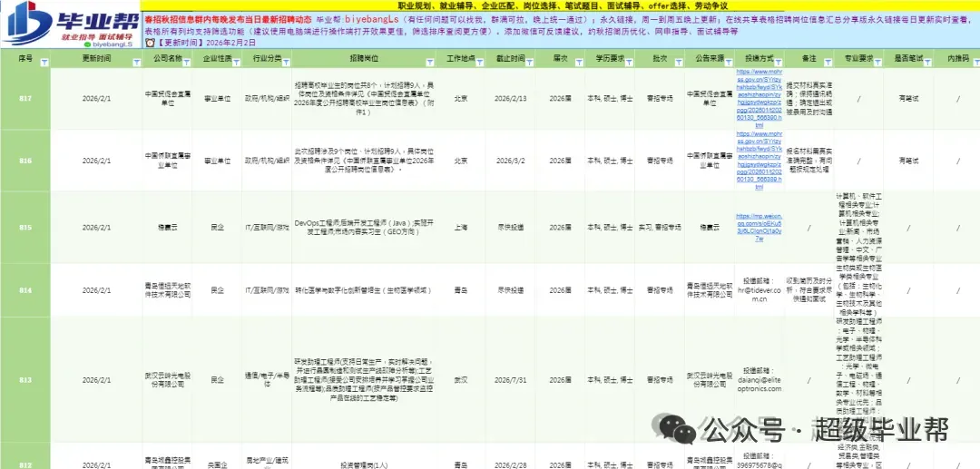Select deadline 2026/7/31 in row 813
Viewport: 980px width, 469px height.
511,379
